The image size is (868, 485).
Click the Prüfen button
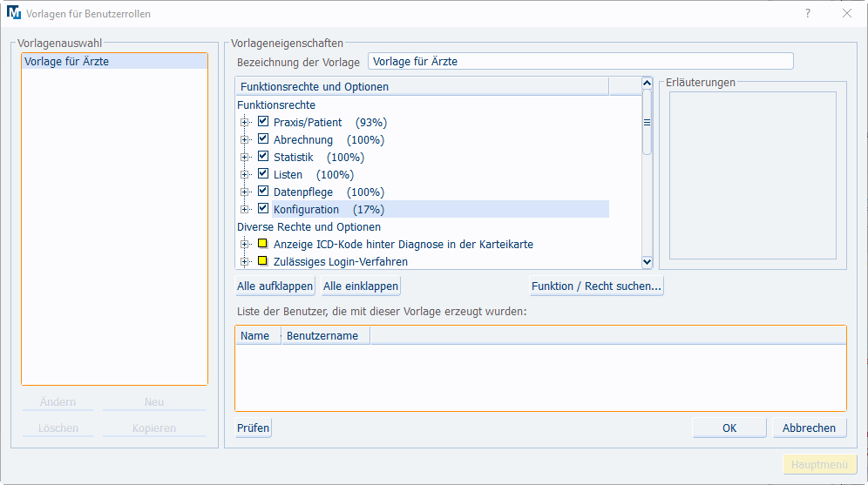[x=253, y=428]
